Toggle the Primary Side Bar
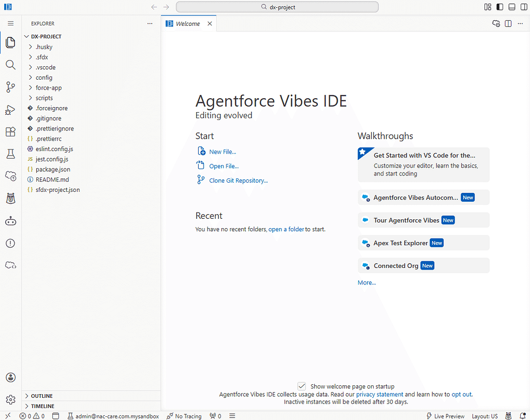This screenshot has width=530, height=420. tap(499, 7)
